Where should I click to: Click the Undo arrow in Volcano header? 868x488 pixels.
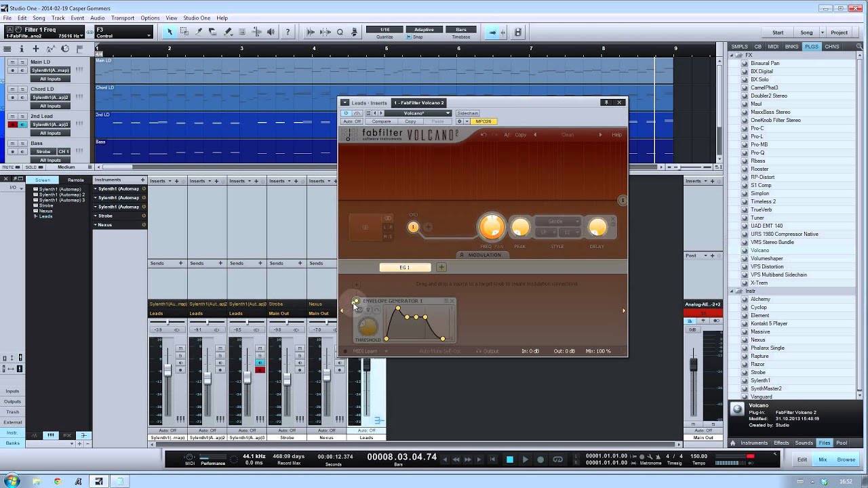click(x=483, y=134)
